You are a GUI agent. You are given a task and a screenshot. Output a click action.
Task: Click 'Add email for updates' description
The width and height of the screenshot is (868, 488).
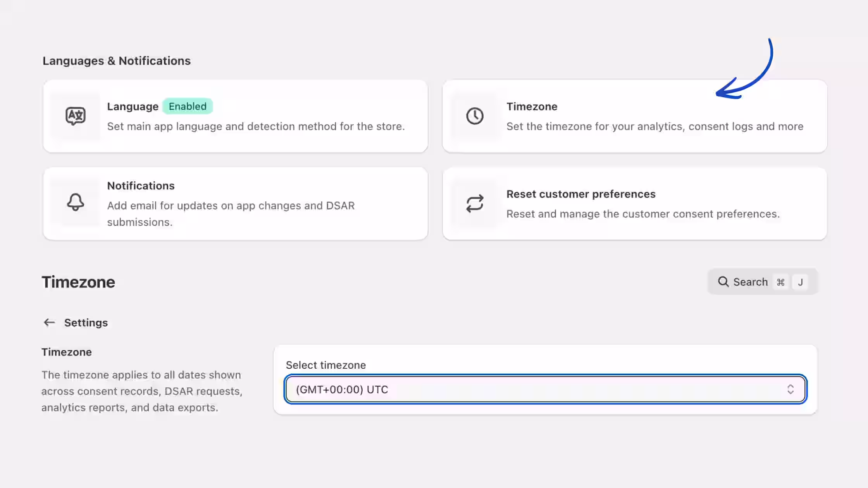231,214
